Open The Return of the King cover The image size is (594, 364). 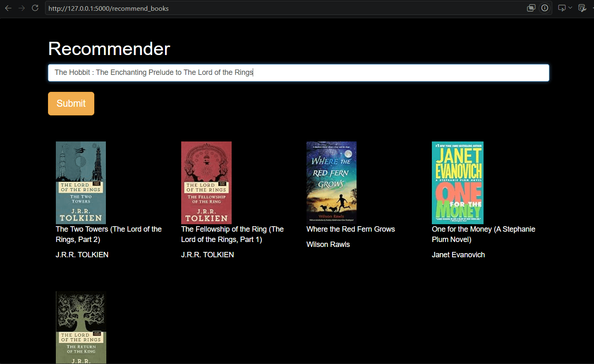tap(81, 328)
